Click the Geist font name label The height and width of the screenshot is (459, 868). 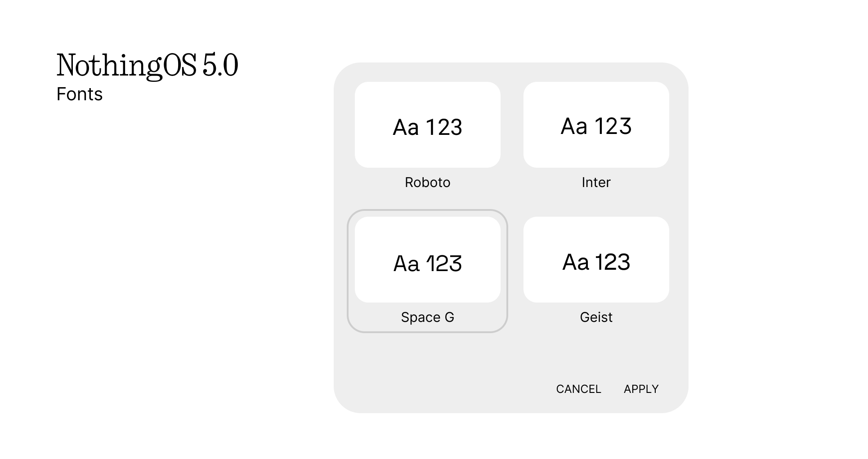click(x=596, y=317)
